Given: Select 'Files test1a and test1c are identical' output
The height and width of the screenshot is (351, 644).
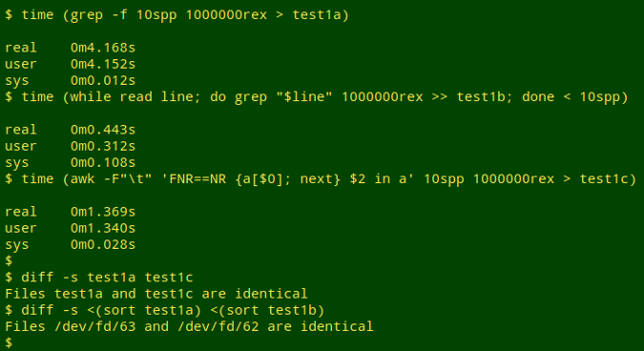Looking at the screenshot, I should click(156, 294).
